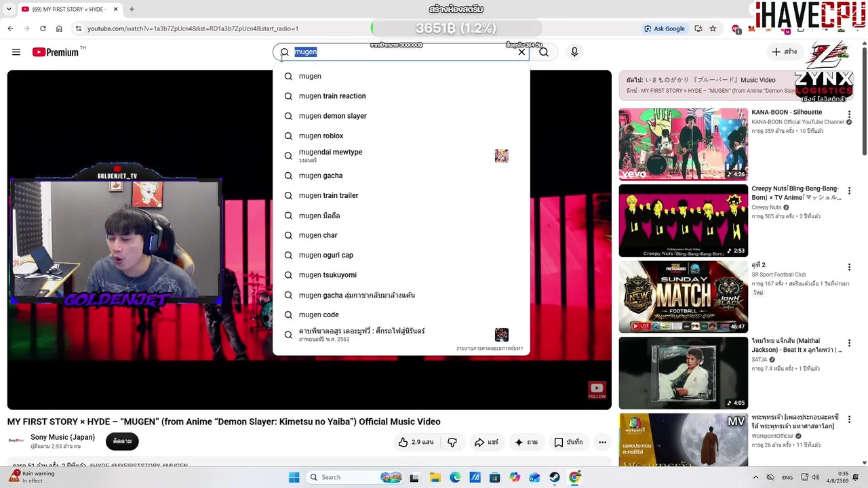
Task: Like the video with thumbs up
Action: coord(415,442)
